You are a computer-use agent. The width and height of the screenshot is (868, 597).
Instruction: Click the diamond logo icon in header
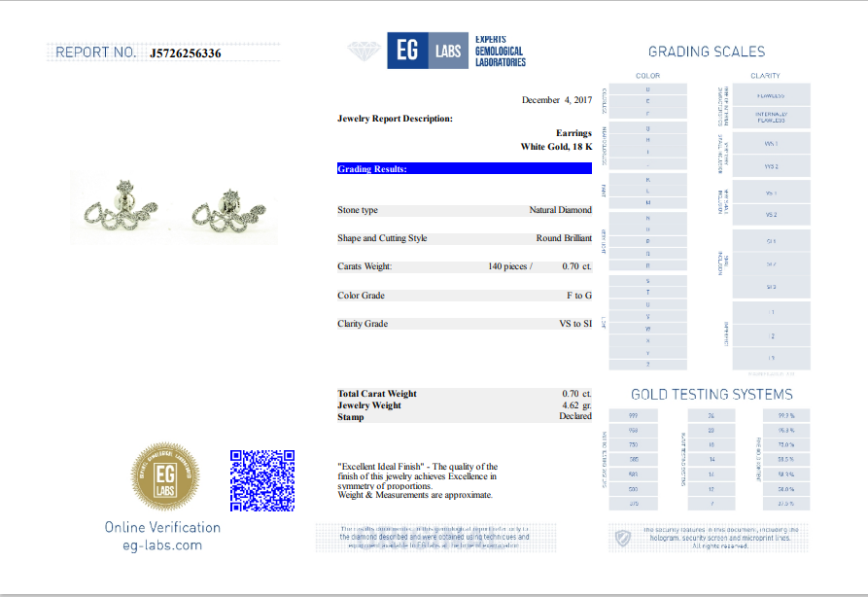point(365,52)
